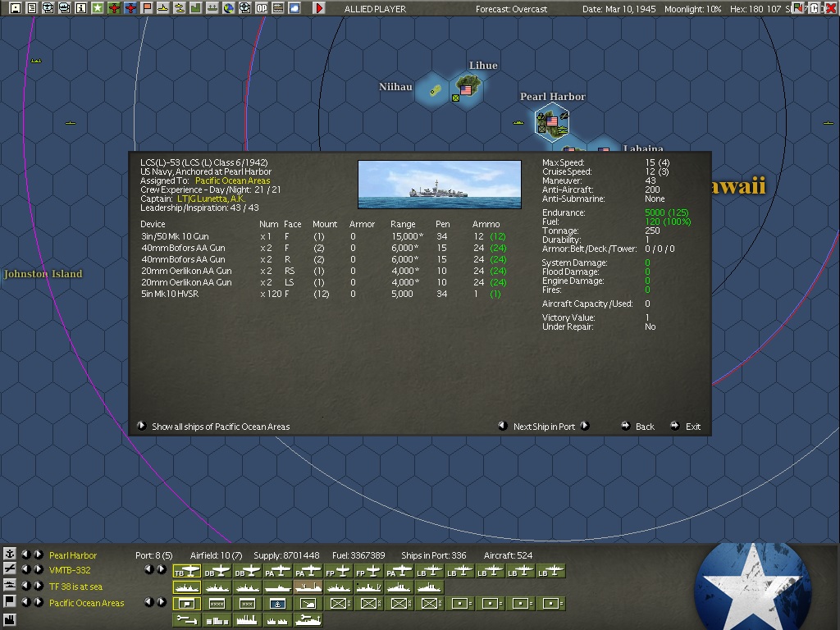
Task: Show next ship in port arrow
Action: pos(585,426)
